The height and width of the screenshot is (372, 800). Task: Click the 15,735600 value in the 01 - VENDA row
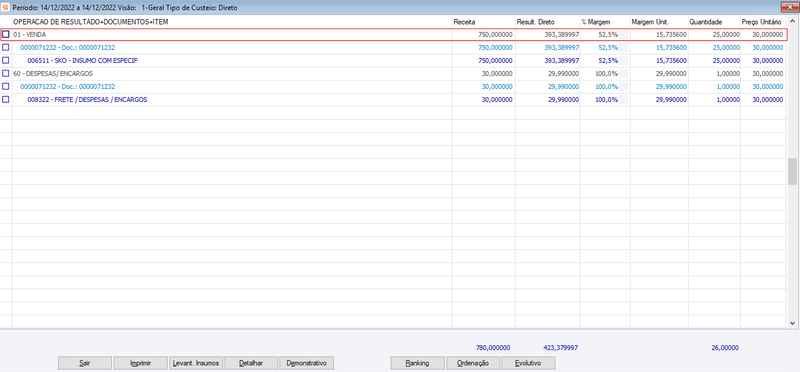[x=671, y=34]
